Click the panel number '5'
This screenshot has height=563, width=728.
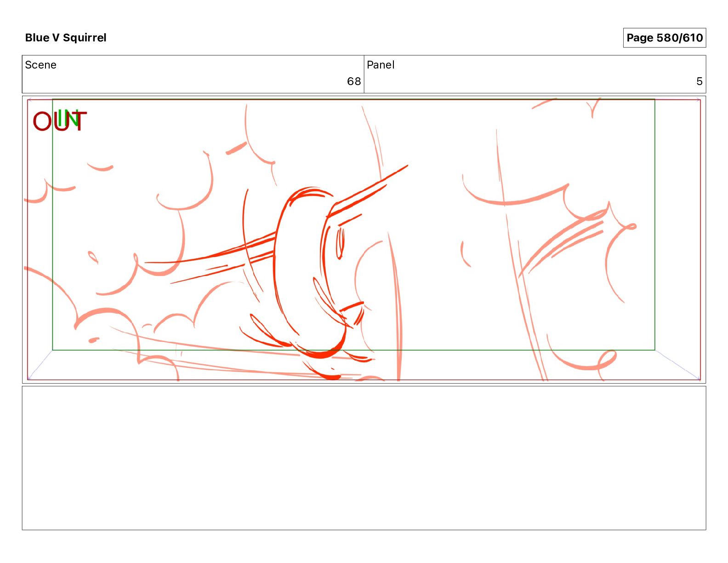click(700, 81)
